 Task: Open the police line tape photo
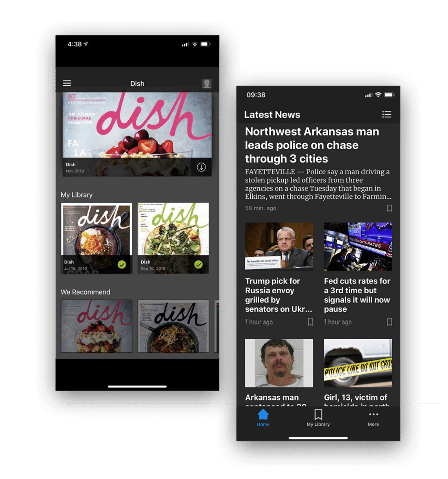pos(358,363)
